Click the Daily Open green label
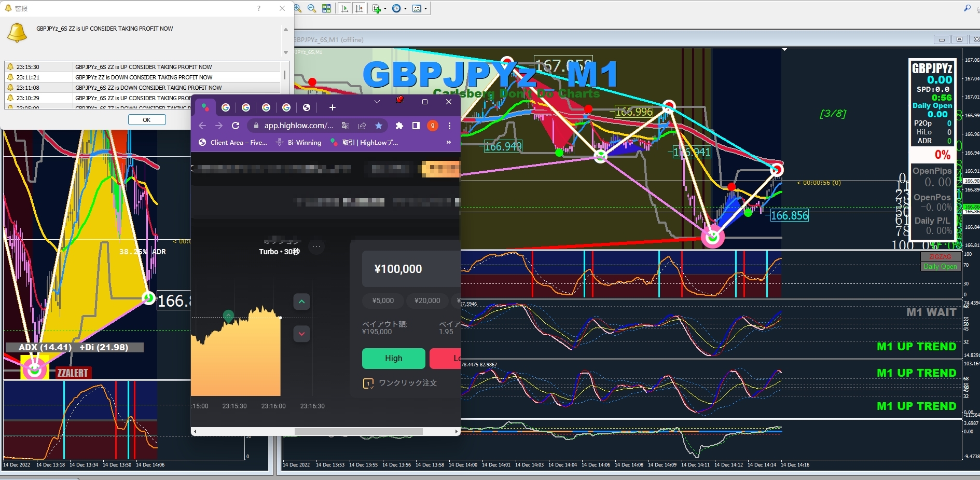 pyautogui.click(x=940, y=266)
